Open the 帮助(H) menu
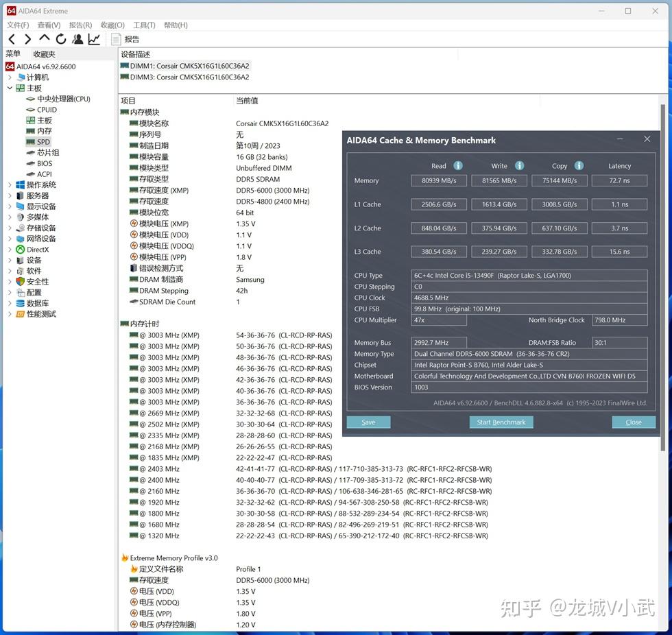 pyautogui.click(x=176, y=25)
